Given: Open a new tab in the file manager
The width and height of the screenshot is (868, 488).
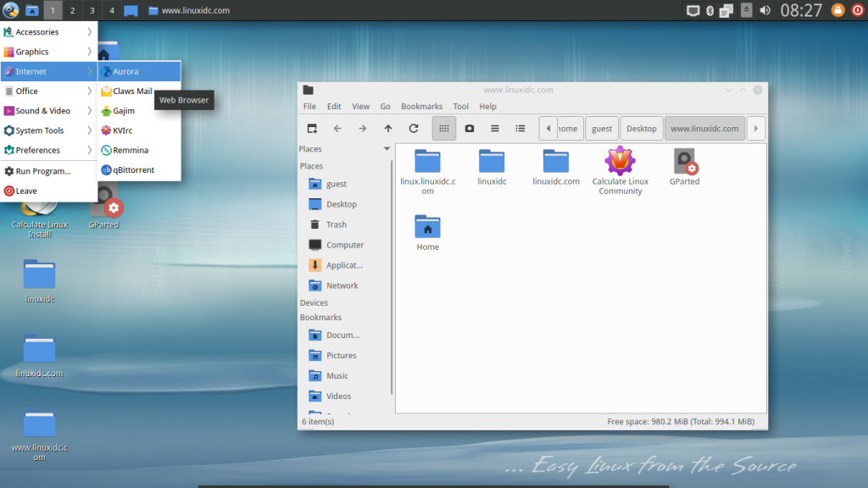Looking at the screenshot, I should (311, 128).
